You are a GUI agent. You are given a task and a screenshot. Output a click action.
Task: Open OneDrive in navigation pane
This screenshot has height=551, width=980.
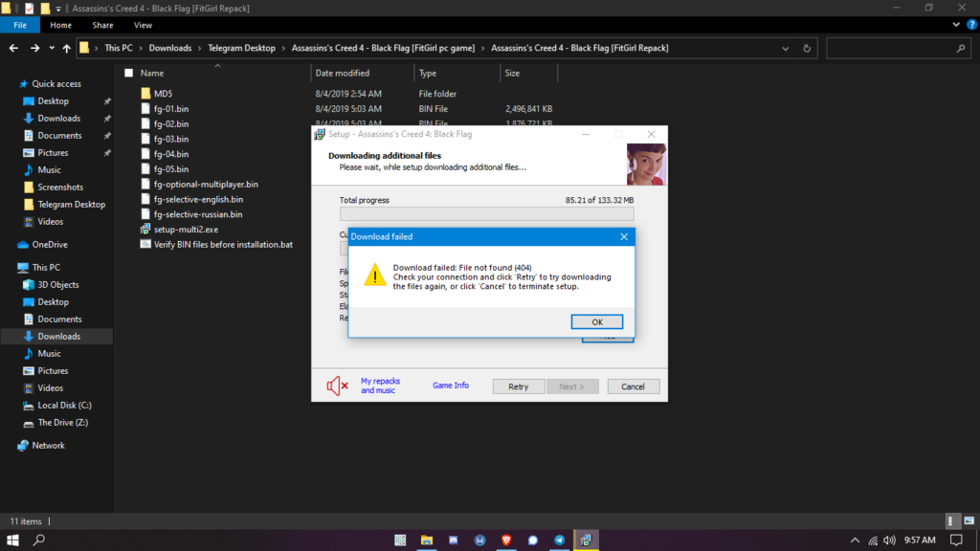click(x=50, y=245)
